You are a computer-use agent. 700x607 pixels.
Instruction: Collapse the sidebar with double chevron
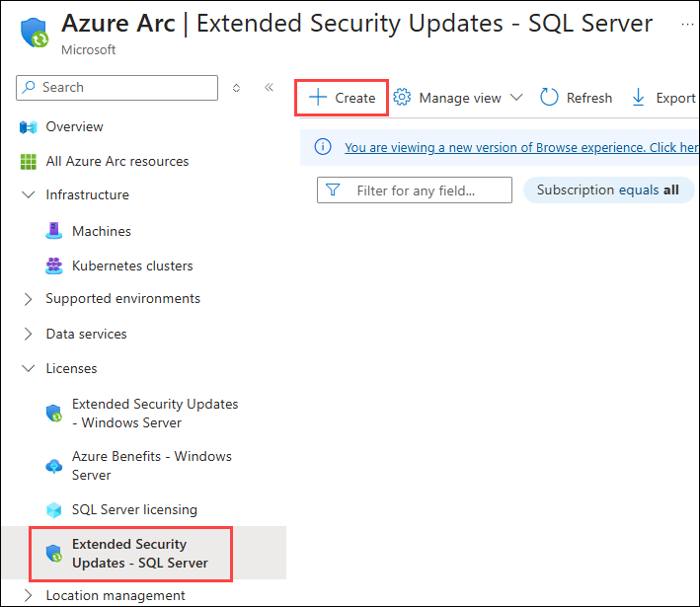[x=269, y=87]
